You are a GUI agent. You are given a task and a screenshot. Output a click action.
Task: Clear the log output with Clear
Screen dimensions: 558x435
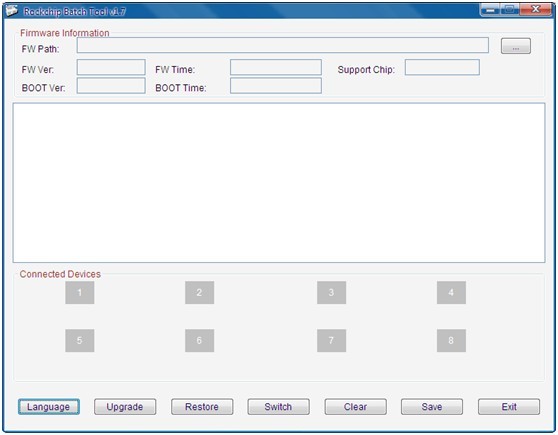click(355, 407)
